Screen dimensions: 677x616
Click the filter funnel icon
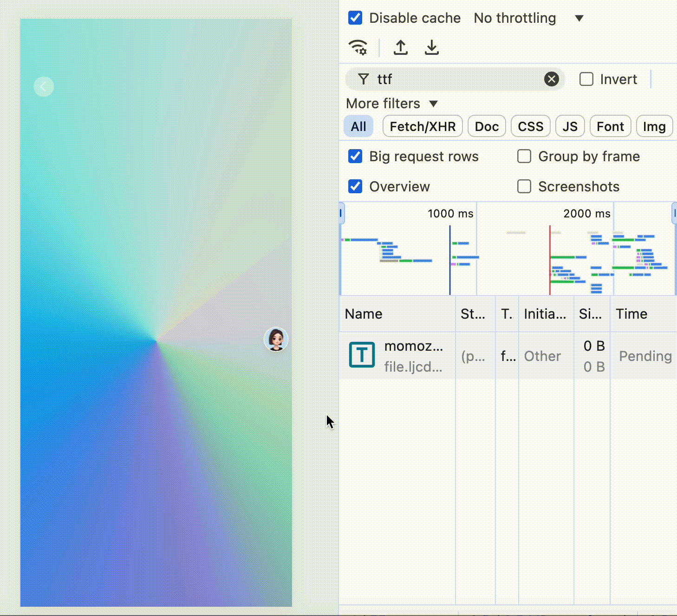(364, 79)
